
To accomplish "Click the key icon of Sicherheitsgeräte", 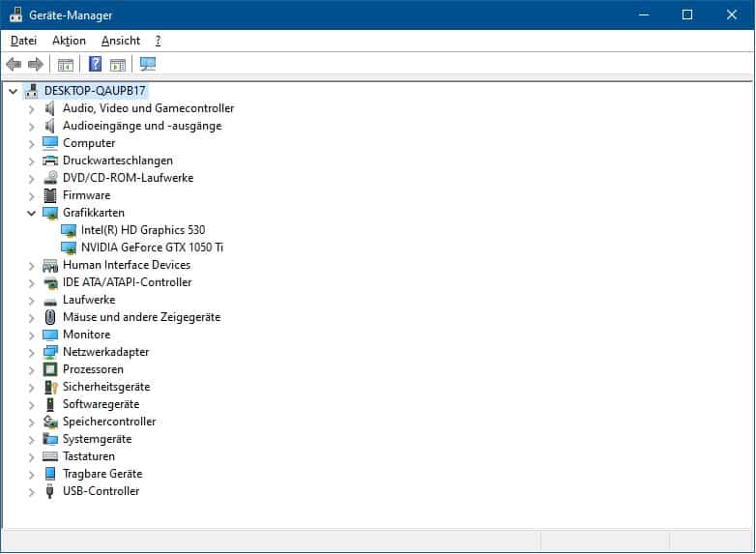I will click(50, 387).
